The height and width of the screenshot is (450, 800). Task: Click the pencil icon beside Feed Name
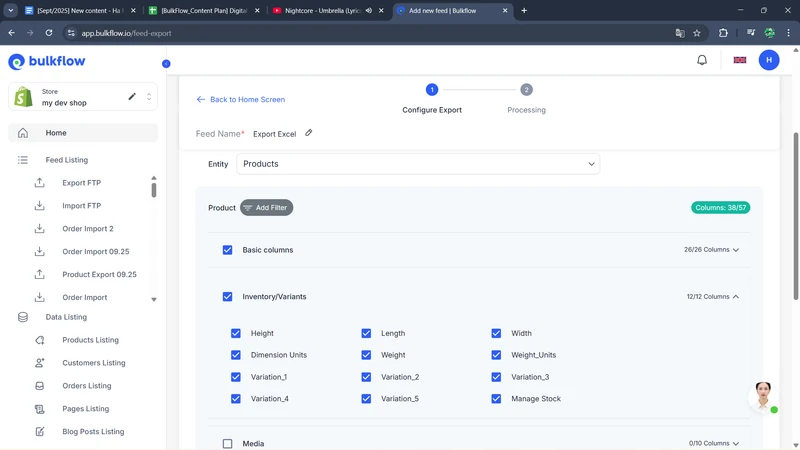pyautogui.click(x=309, y=133)
